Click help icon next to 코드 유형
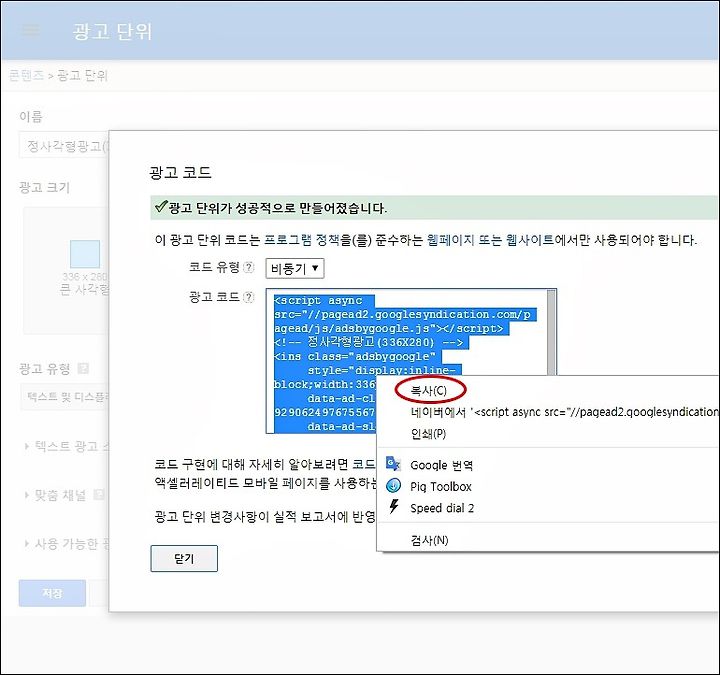Screen dimensions: 720x675 point(248,267)
